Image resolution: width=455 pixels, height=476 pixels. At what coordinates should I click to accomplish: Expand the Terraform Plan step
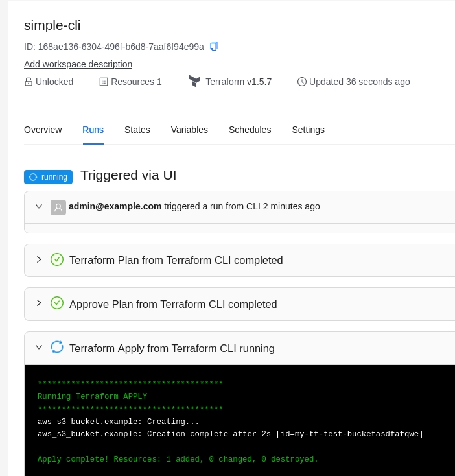(x=39, y=259)
